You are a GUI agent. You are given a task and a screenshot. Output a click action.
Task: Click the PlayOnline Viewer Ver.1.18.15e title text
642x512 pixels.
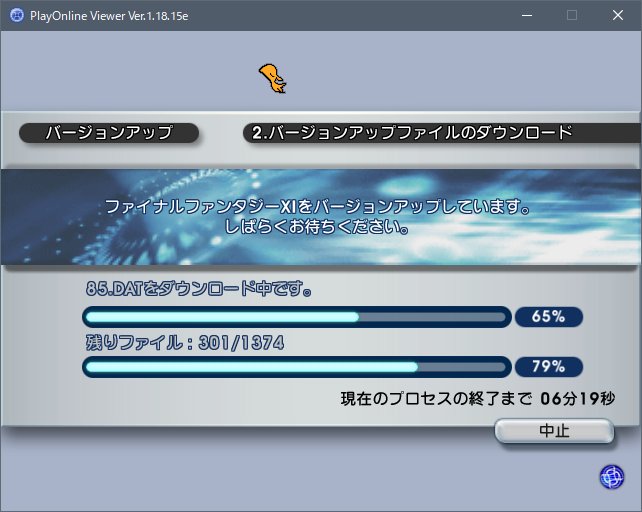tap(109, 16)
